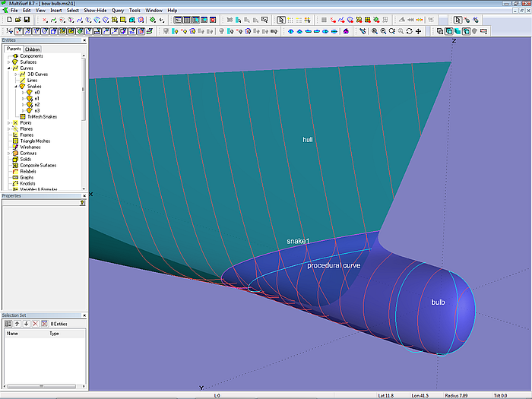Screen dimensions: 532x399
Task: Collapse the Curves tree node
Action: coord(8,68)
